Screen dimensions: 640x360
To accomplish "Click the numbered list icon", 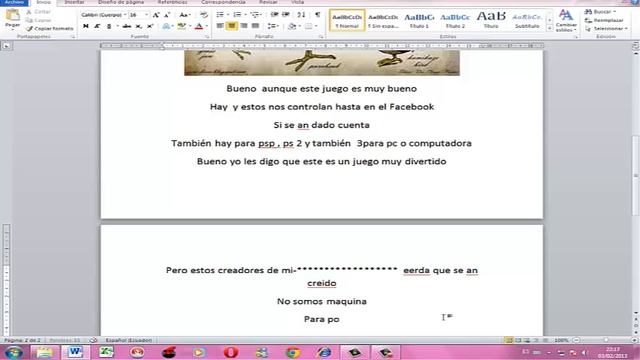I will pyautogui.click(x=237, y=15).
